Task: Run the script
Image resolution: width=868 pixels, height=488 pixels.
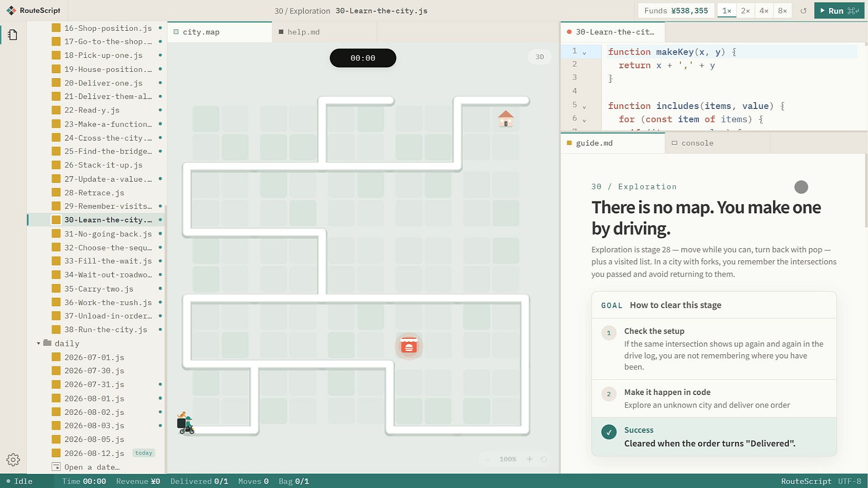Action: coord(839,10)
